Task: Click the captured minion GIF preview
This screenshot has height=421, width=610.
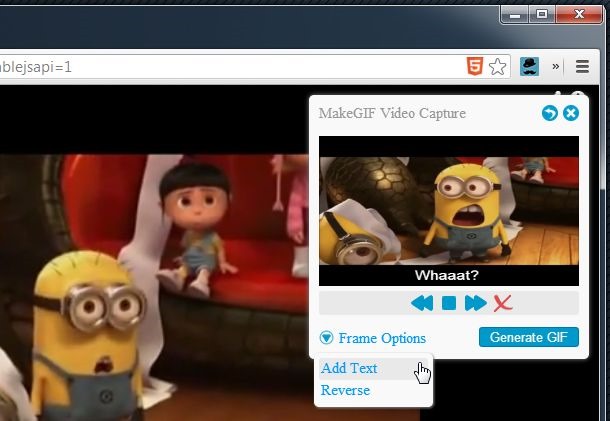Action: click(x=449, y=211)
